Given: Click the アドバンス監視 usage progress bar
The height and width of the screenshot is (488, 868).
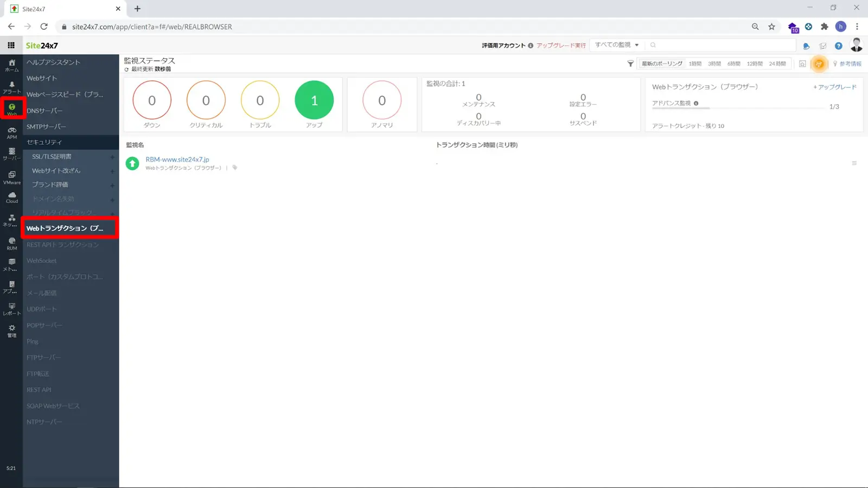Looking at the screenshot, I should (739, 109).
